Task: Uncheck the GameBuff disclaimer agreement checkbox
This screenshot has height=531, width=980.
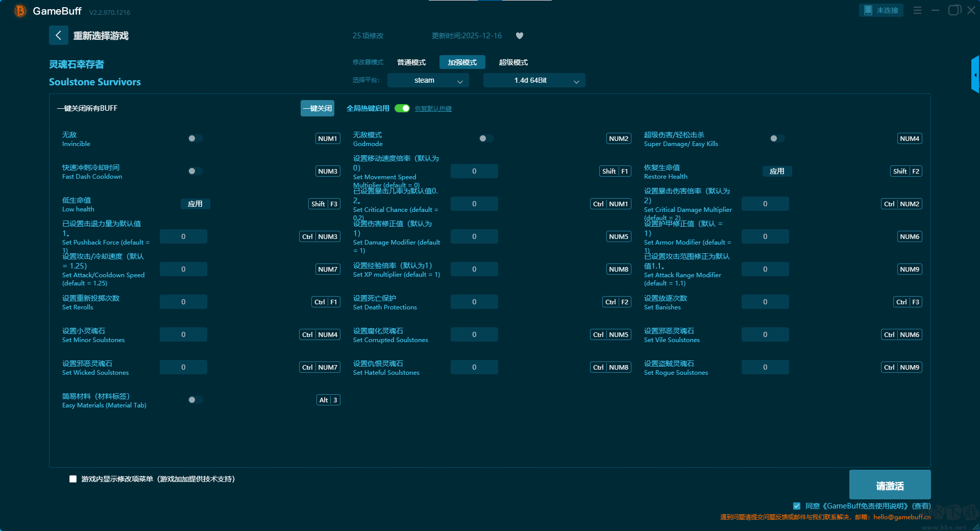Action: (797, 506)
